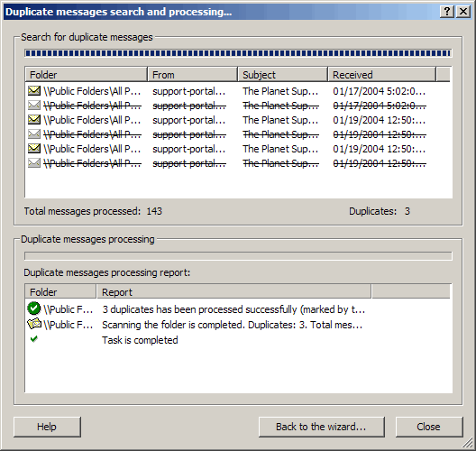Click the grey envelope icon in the last duplicate row
Screen dimensions: 476x451
point(34,162)
